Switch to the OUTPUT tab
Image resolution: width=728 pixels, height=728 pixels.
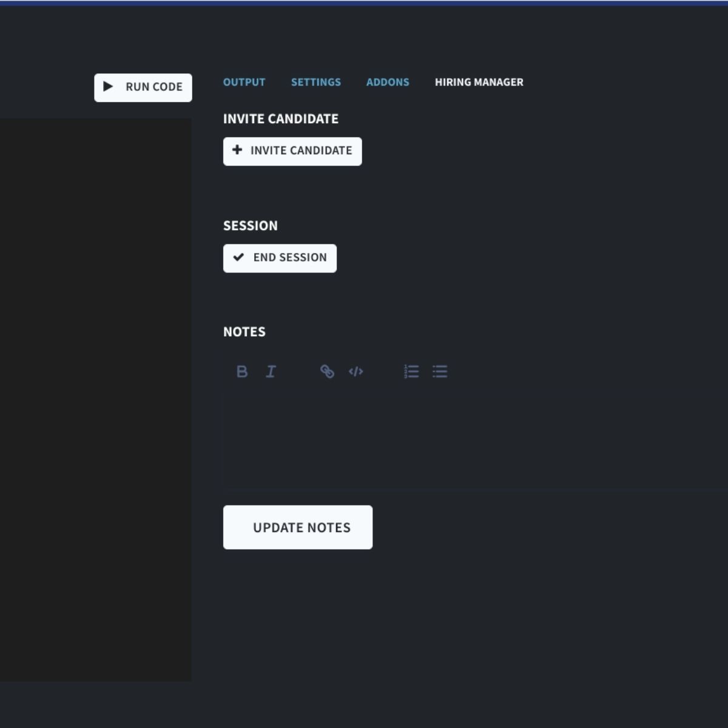(x=244, y=82)
